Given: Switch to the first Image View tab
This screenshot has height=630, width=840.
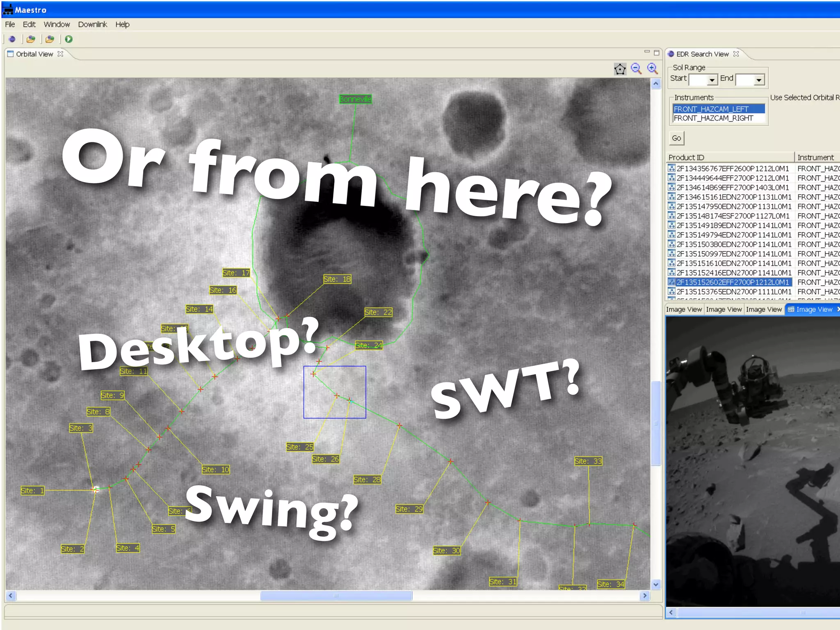Looking at the screenshot, I should (x=684, y=310).
